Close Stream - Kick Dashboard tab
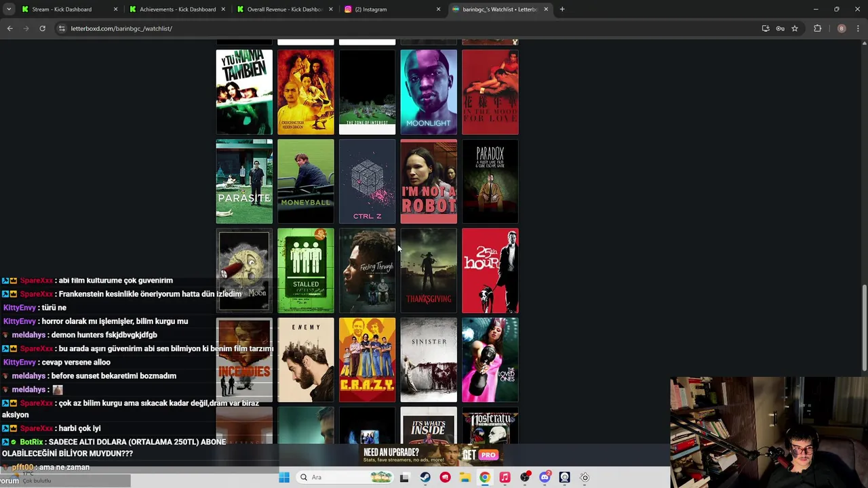 click(115, 9)
